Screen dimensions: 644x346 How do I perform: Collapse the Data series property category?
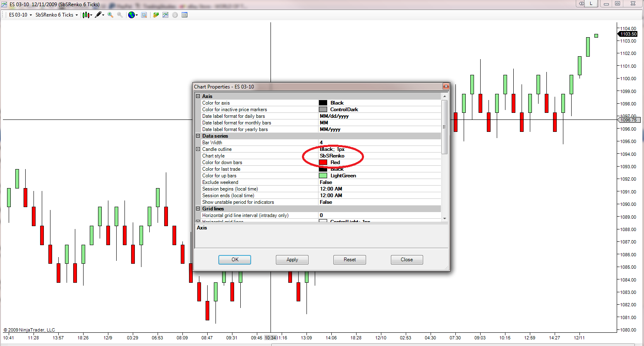click(x=198, y=136)
